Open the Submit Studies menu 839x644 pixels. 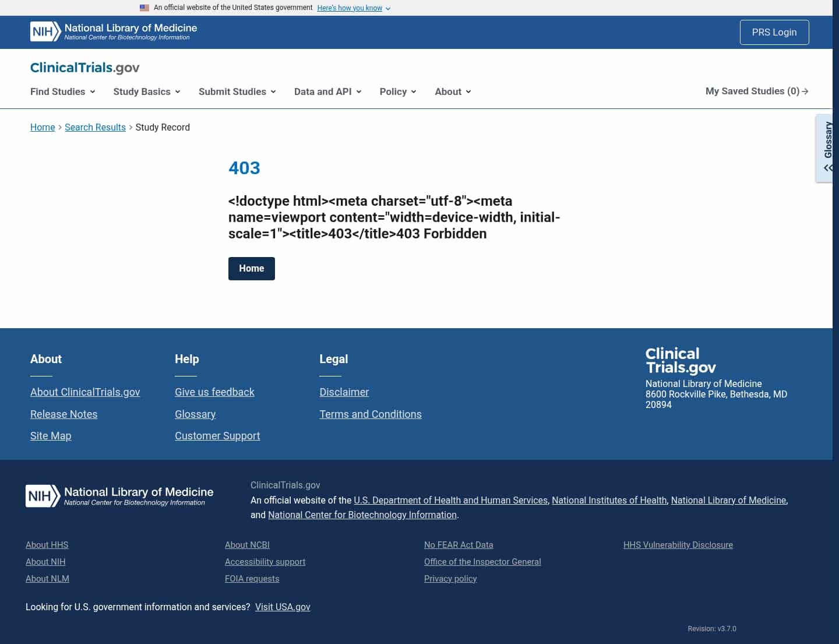point(237,92)
